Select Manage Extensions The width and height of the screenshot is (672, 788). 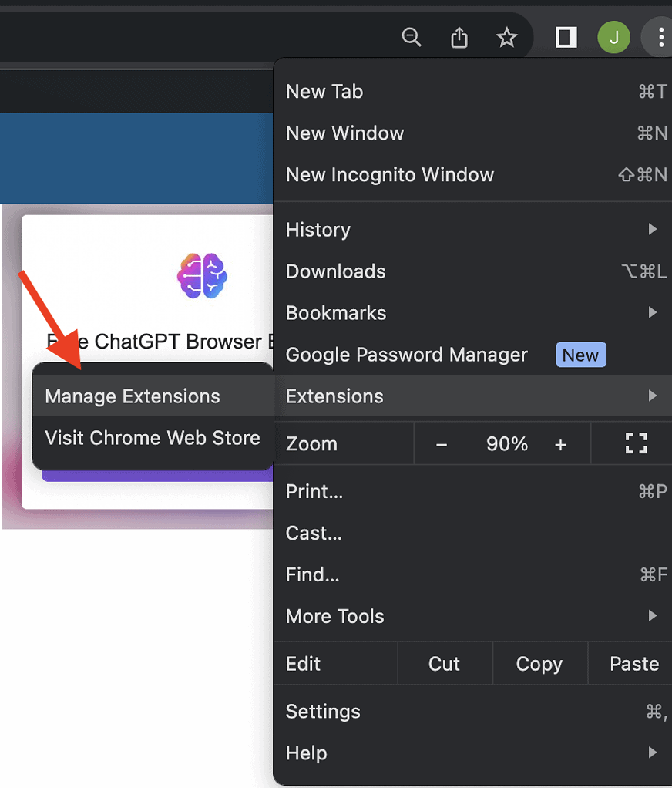[133, 396]
